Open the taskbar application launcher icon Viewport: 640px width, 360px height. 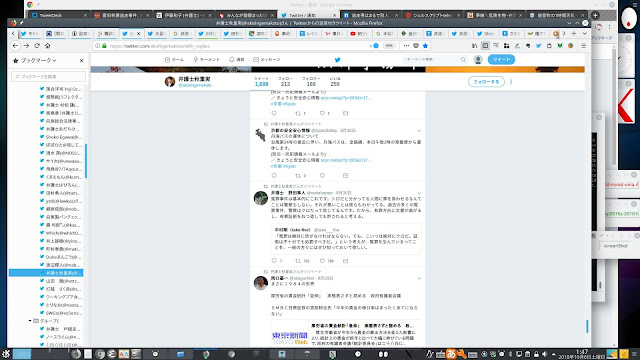pos(6,354)
